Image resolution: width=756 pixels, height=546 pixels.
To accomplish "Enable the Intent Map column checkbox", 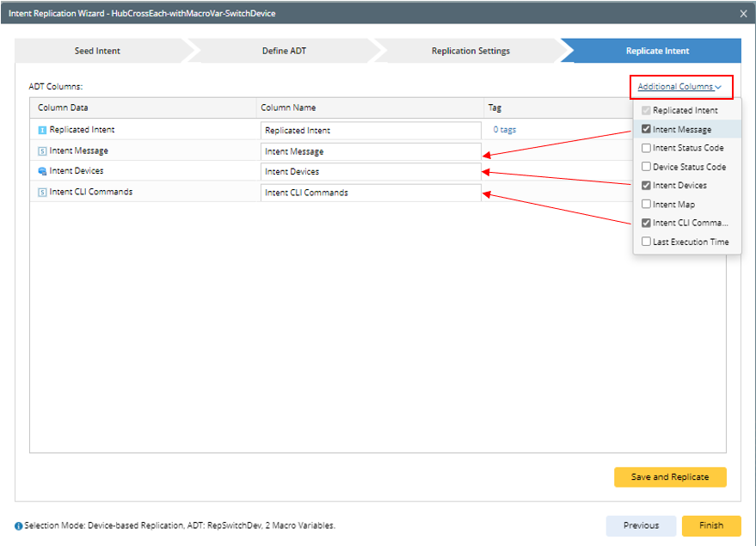I will pyautogui.click(x=646, y=205).
